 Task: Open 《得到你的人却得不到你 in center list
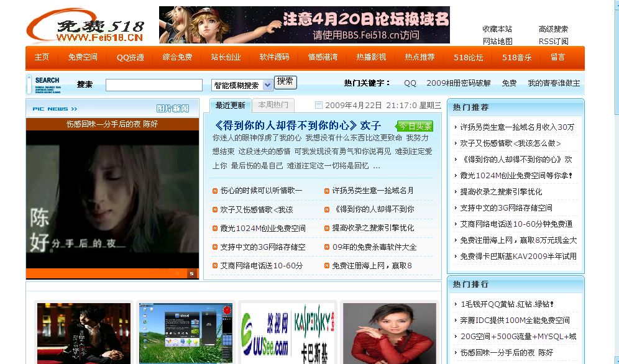point(373,209)
